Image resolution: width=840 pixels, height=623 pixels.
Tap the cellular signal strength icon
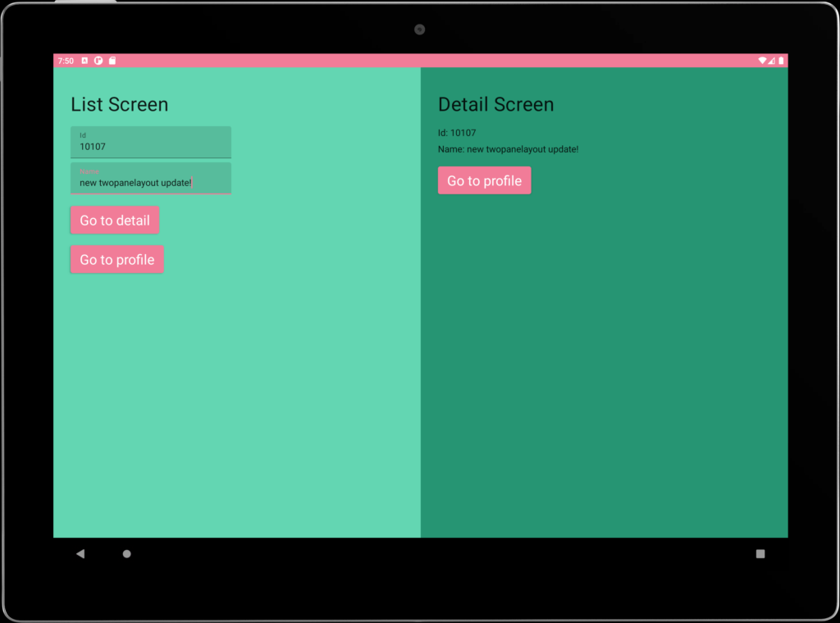[x=771, y=61]
